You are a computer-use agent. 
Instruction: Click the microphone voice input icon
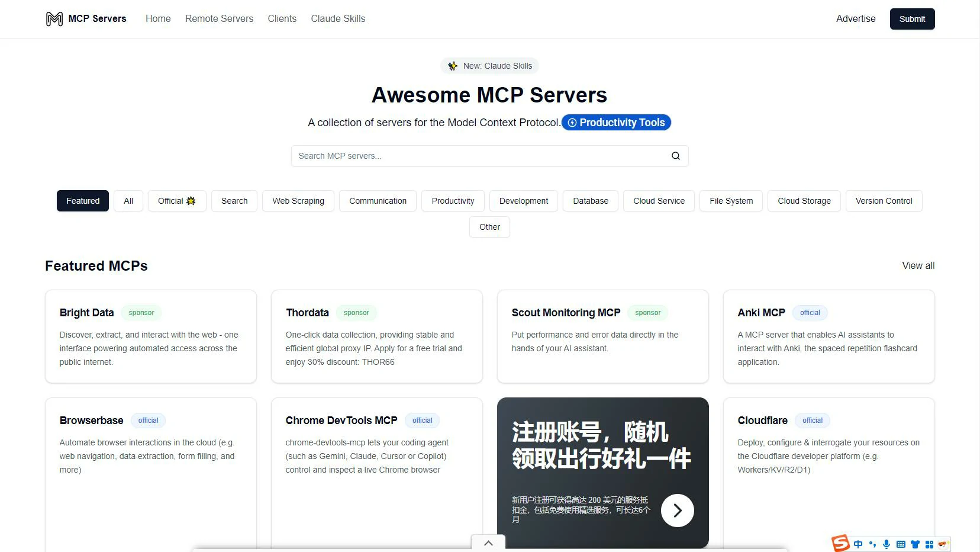(x=886, y=544)
